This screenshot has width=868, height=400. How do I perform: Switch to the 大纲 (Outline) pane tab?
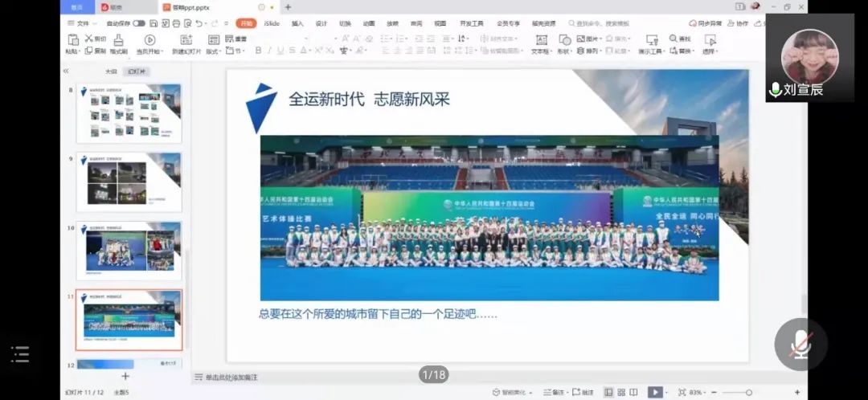coord(111,71)
